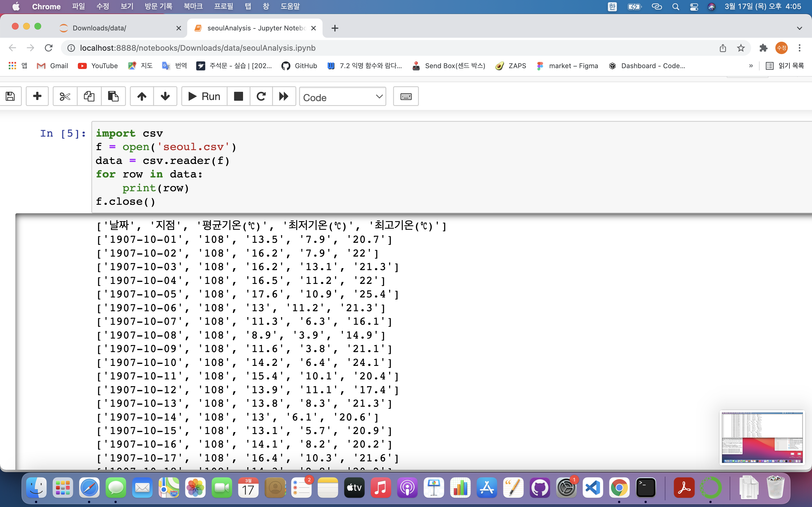Move selected cell up with arrow icon
This screenshot has height=507, width=812.
(142, 97)
